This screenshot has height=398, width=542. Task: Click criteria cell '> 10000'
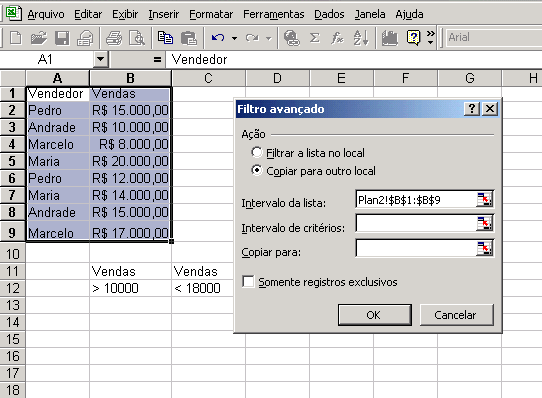click(130, 288)
